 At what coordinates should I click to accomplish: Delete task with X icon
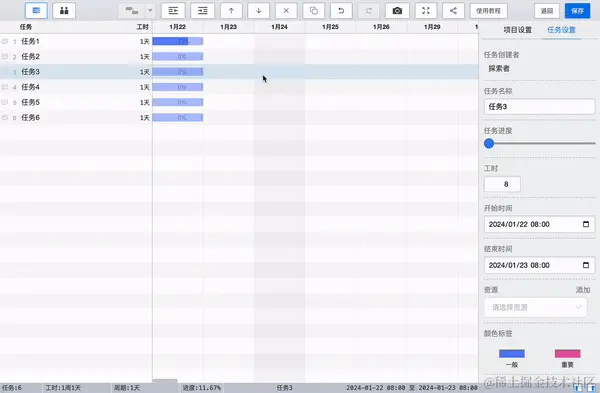(x=286, y=11)
